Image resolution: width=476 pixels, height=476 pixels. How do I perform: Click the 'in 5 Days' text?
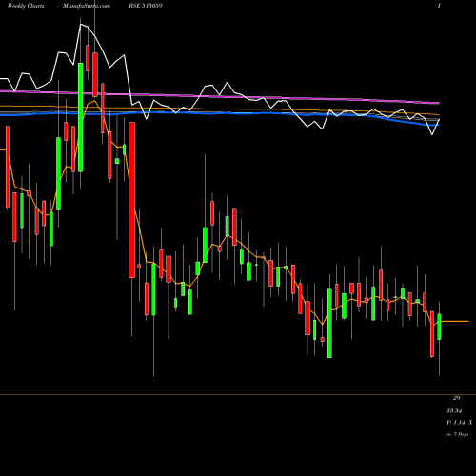pos(457,434)
